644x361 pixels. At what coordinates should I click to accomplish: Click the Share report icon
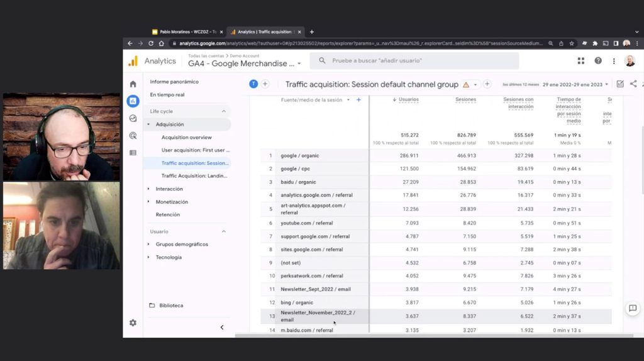click(x=633, y=84)
